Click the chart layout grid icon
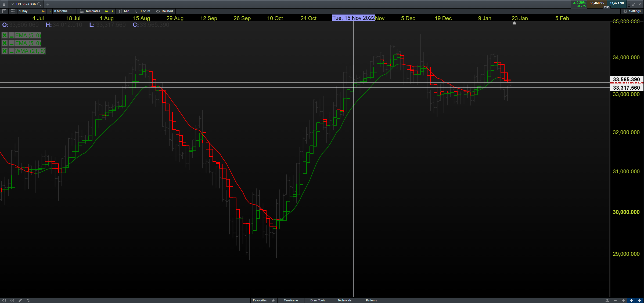644x303 pixels. coord(13,11)
